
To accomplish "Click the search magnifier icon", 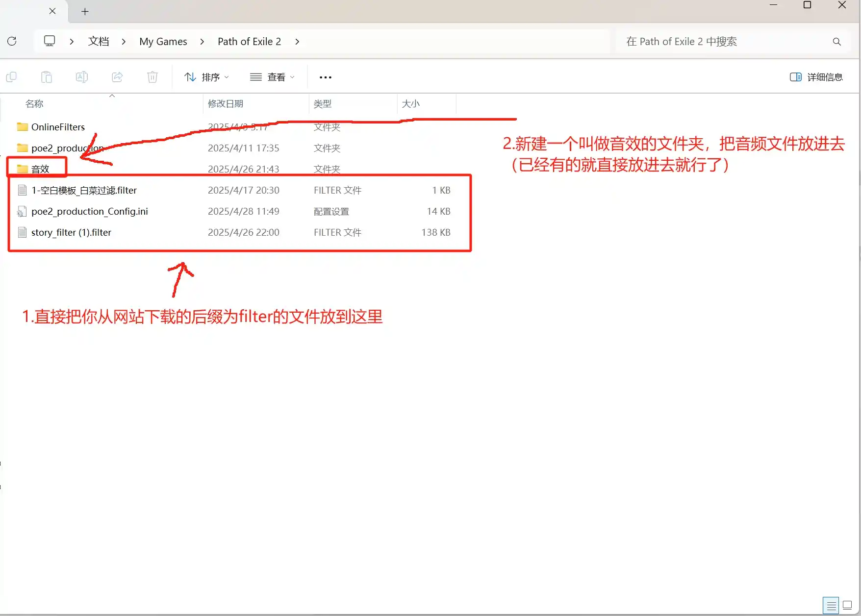I will click(836, 42).
